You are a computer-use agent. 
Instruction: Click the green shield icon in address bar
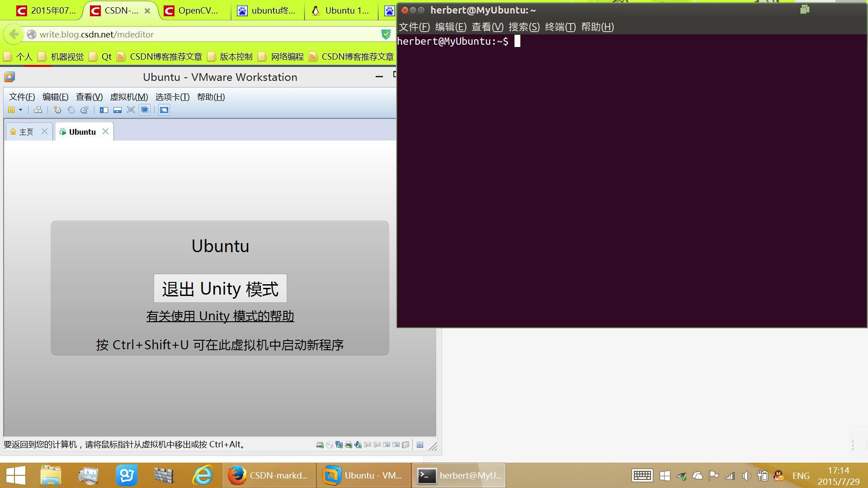pyautogui.click(x=386, y=34)
